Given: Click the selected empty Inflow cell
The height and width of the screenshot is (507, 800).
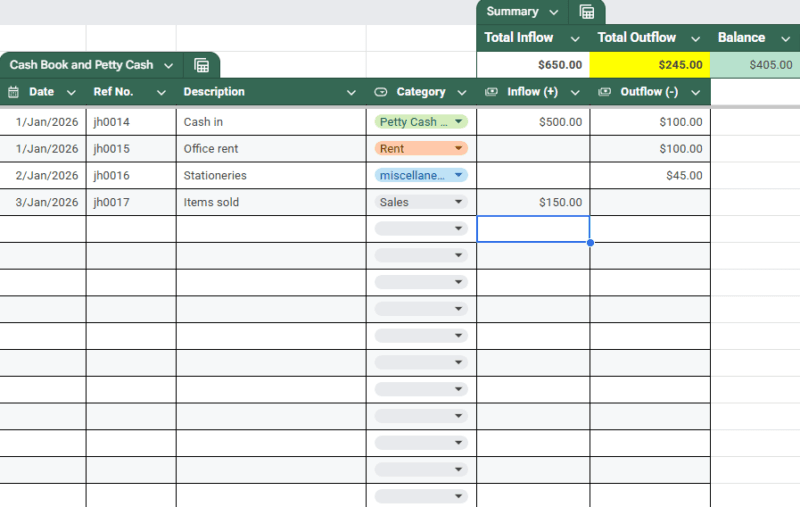Looking at the screenshot, I should [x=533, y=229].
